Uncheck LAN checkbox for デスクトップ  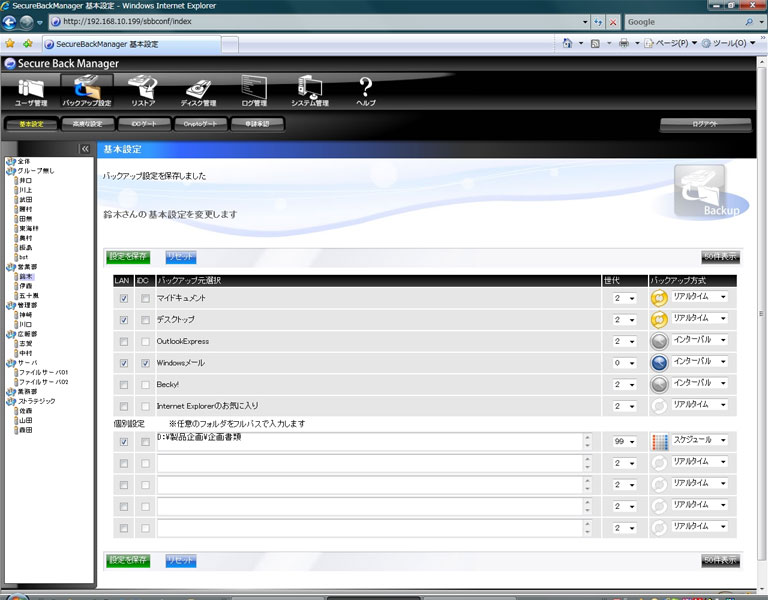pyautogui.click(x=124, y=320)
